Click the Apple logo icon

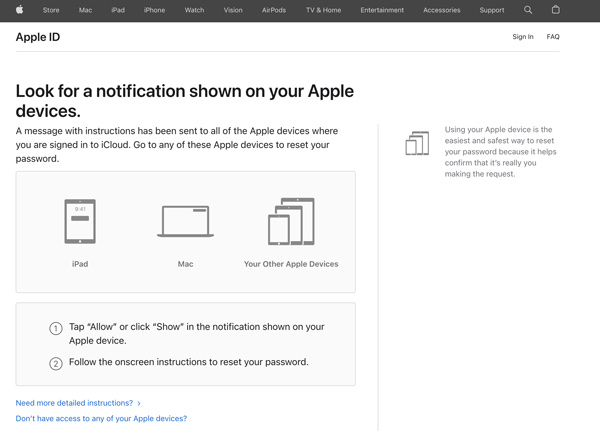click(x=20, y=10)
